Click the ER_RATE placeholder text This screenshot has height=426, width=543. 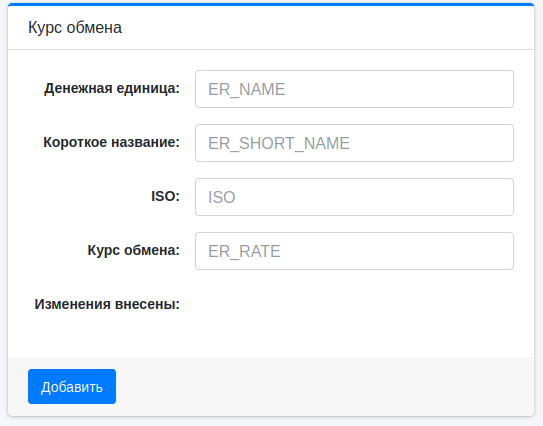244,251
